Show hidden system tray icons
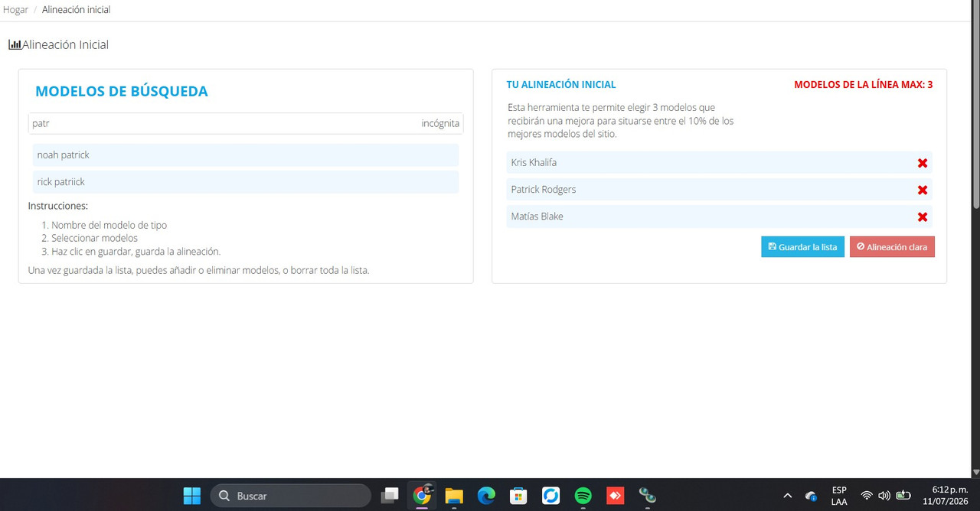Image resolution: width=980 pixels, height=511 pixels. [787, 496]
